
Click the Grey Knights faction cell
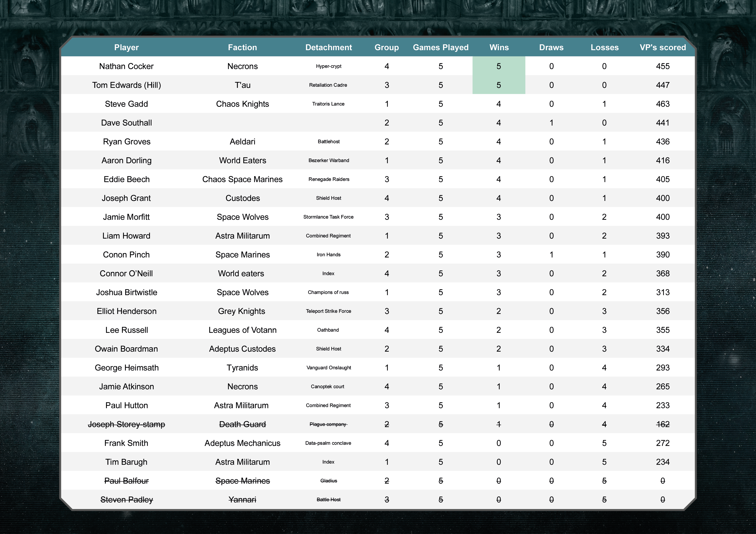tap(241, 311)
